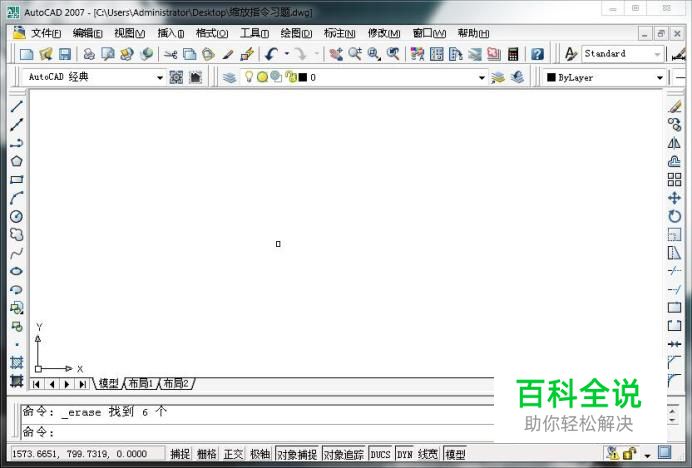Open the 编辑(E) menu

(87, 33)
